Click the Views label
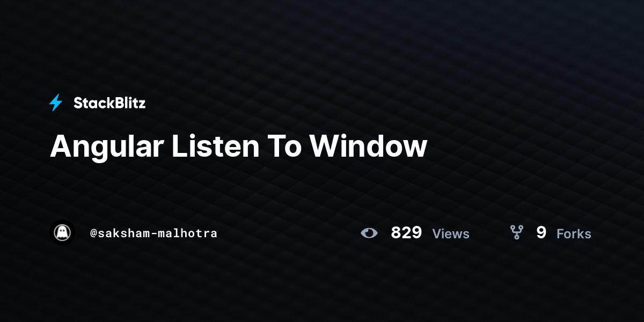Image resolution: width=644 pixels, height=322 pixels. (x=451, y=233)
